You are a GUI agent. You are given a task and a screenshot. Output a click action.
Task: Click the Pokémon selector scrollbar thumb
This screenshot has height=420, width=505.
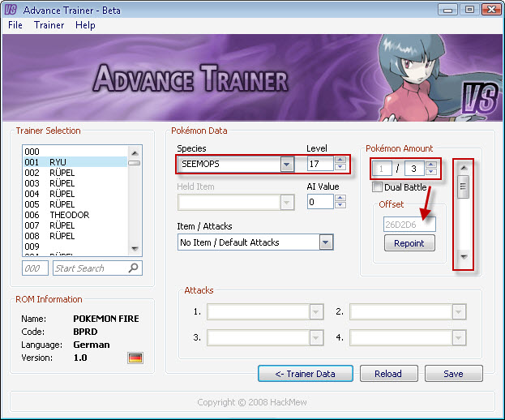463,186
